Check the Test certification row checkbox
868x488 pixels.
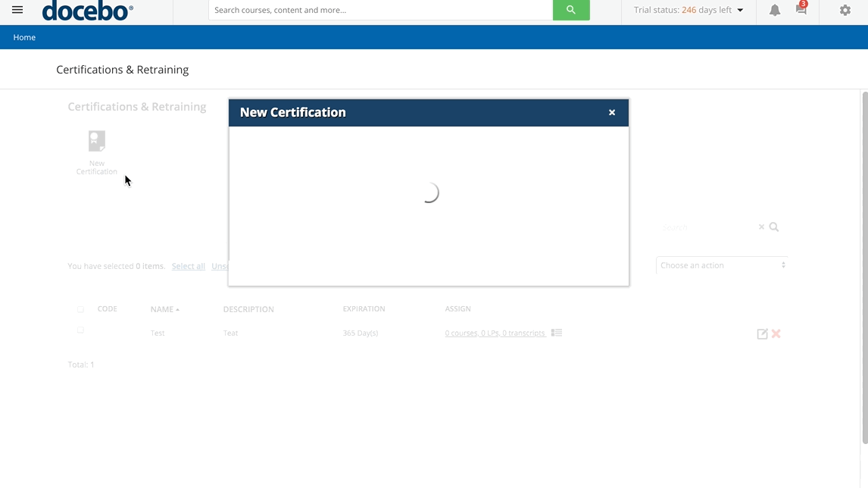point(80,330)
